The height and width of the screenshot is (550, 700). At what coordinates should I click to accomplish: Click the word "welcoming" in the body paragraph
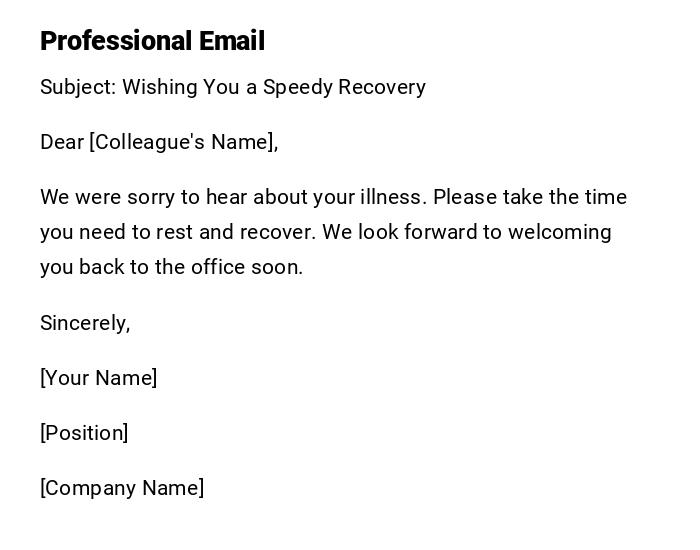coord(559,232)
